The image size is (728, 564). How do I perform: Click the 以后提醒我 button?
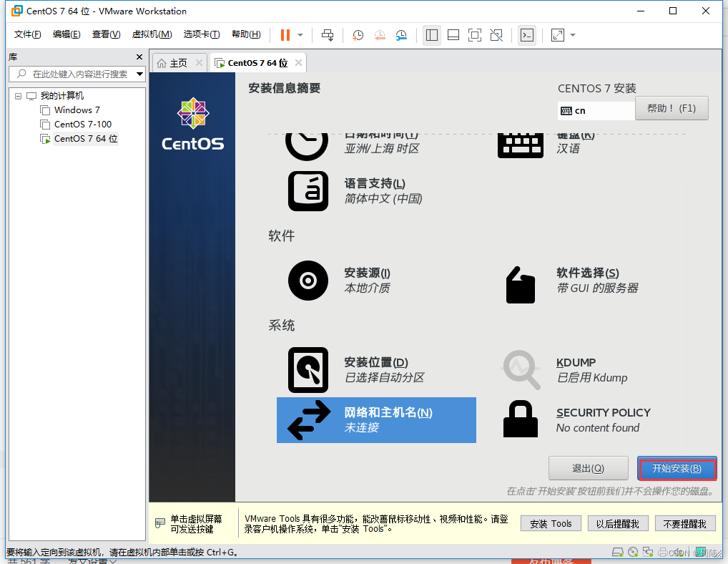tap(618, 524)
